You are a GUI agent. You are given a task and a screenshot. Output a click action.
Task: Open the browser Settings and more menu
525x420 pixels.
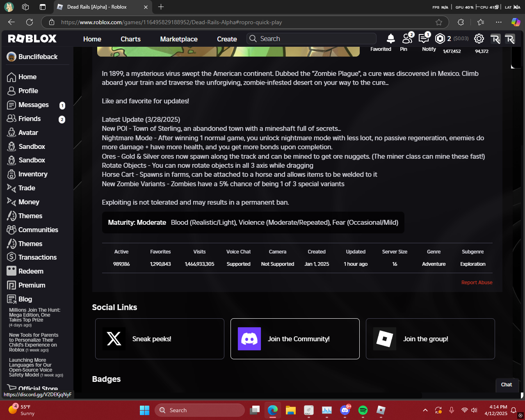click(x=498, y=22)
